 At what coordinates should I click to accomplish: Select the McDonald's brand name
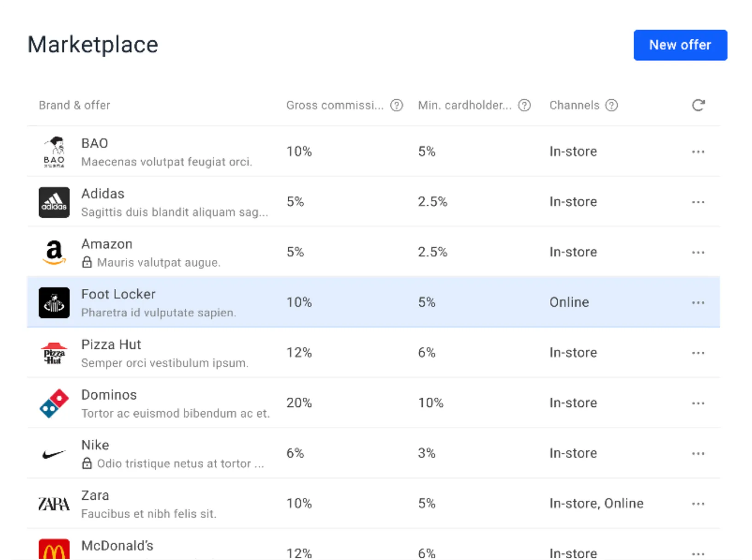point(117,546)
